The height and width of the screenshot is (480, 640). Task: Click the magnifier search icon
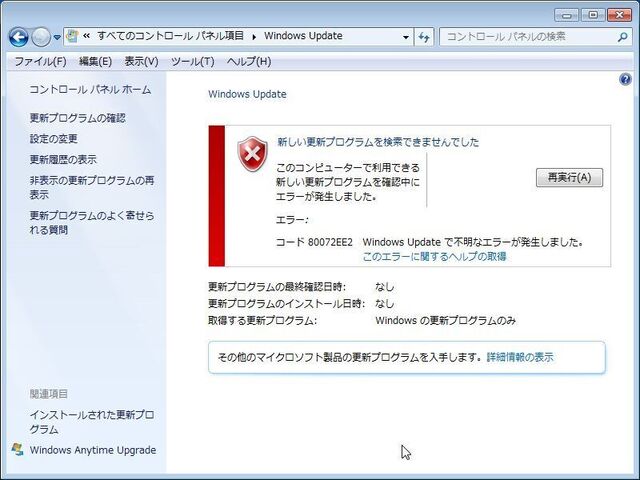click(622, 37)
